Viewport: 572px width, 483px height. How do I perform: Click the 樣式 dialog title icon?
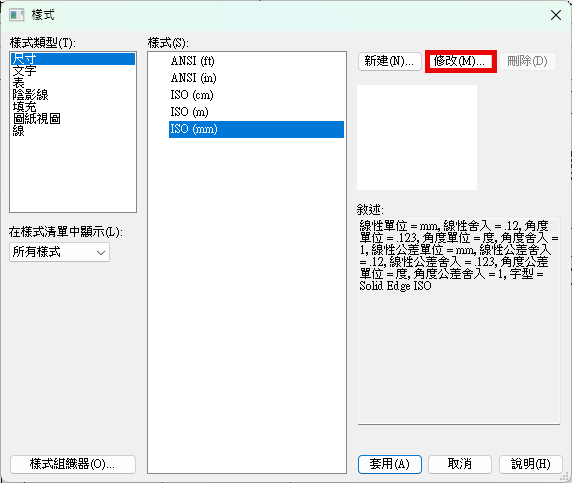(16, 15)
